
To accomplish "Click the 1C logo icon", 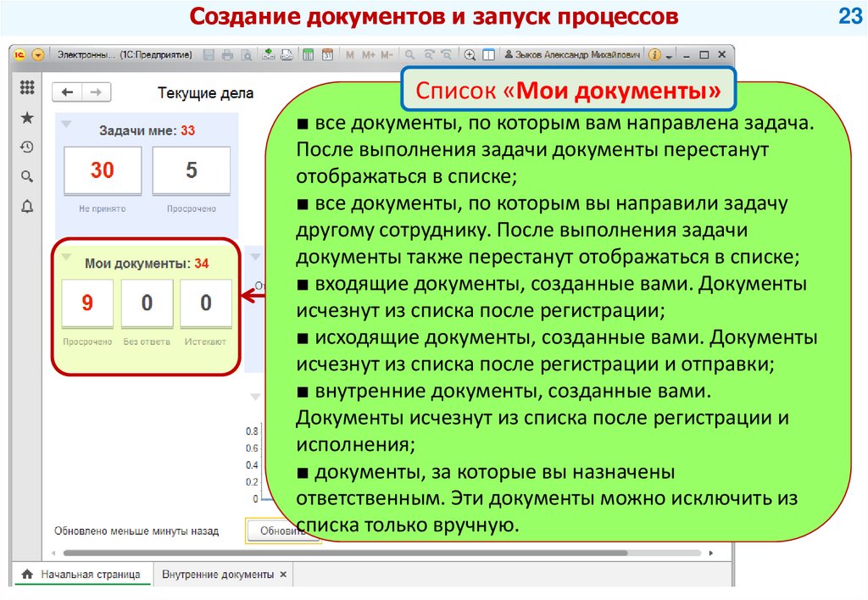I will coord(20,55).
